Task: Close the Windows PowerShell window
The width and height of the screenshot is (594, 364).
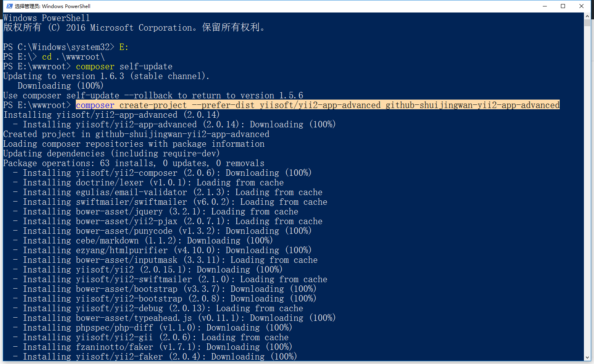Action: [x=581, y=6]
